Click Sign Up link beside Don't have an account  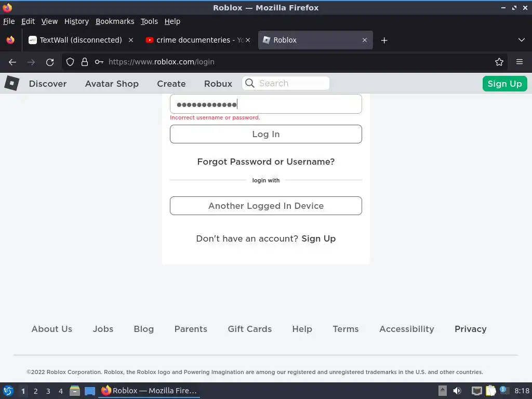point(318,238)
